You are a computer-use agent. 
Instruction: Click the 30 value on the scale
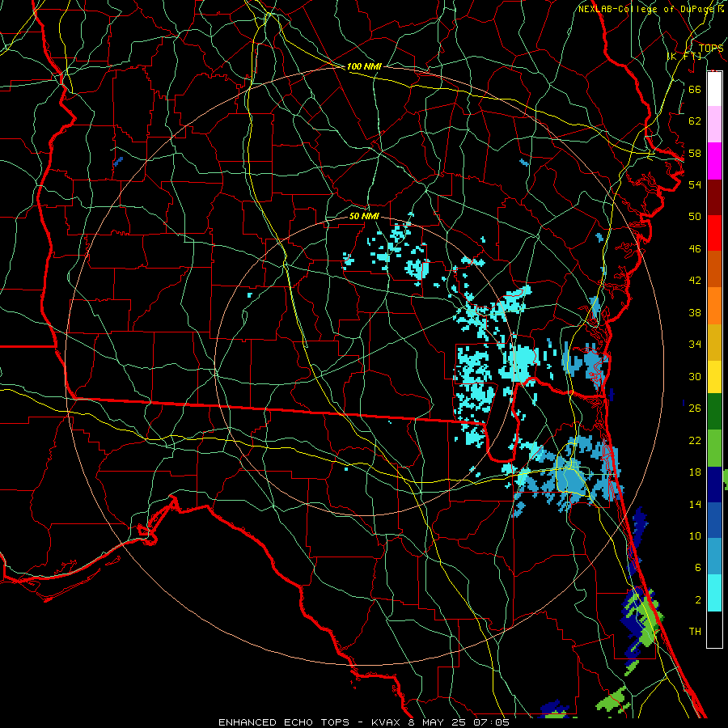(695, 376)
